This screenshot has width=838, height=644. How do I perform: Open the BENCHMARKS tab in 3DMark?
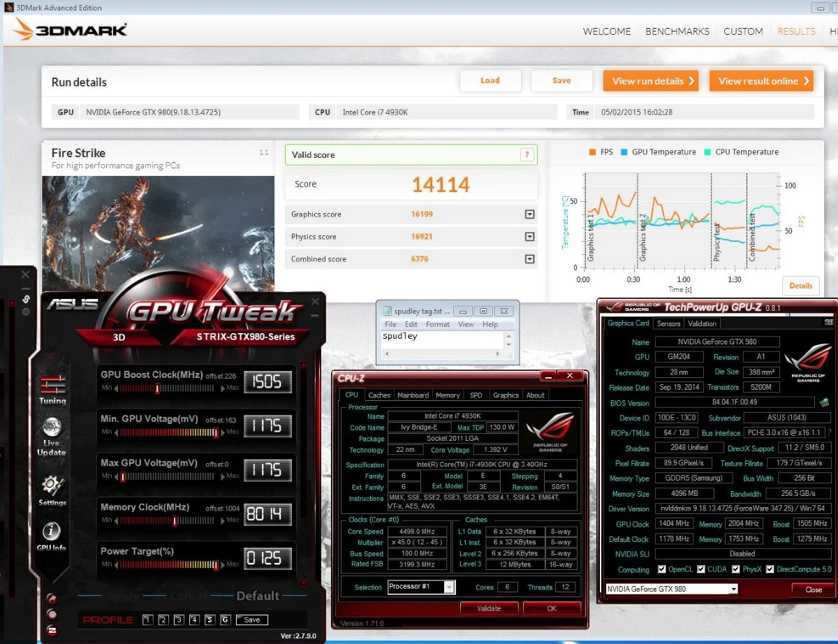pyautogui.click(x=677, y=31)
